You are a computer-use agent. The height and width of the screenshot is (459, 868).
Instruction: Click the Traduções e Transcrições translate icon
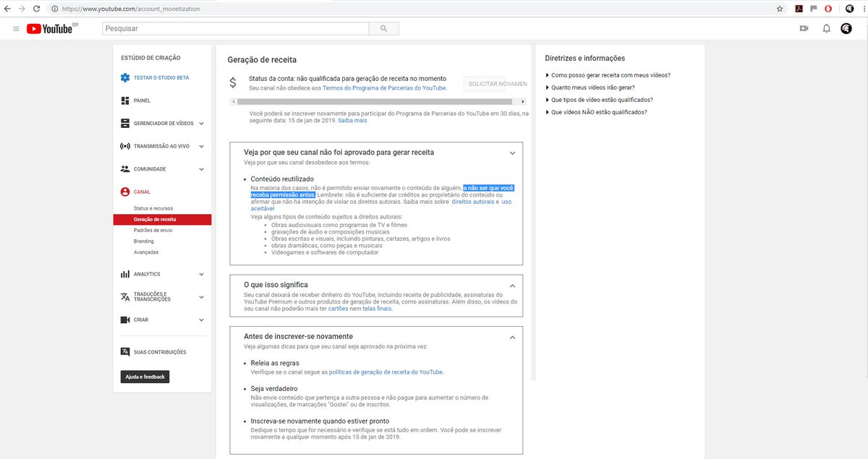point(125,297)
